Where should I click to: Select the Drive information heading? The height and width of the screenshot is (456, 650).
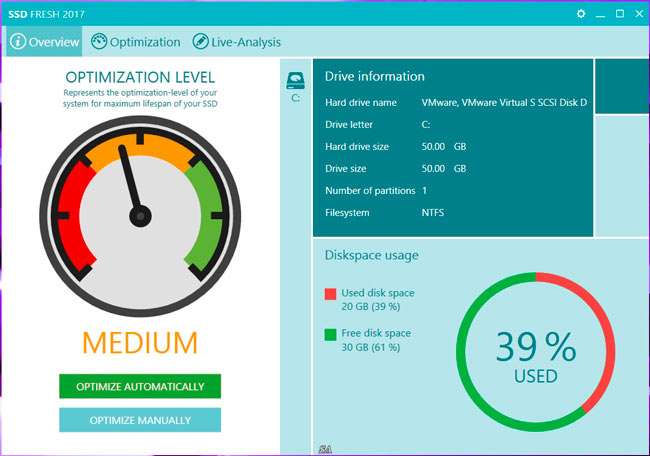tap(375, 76)
